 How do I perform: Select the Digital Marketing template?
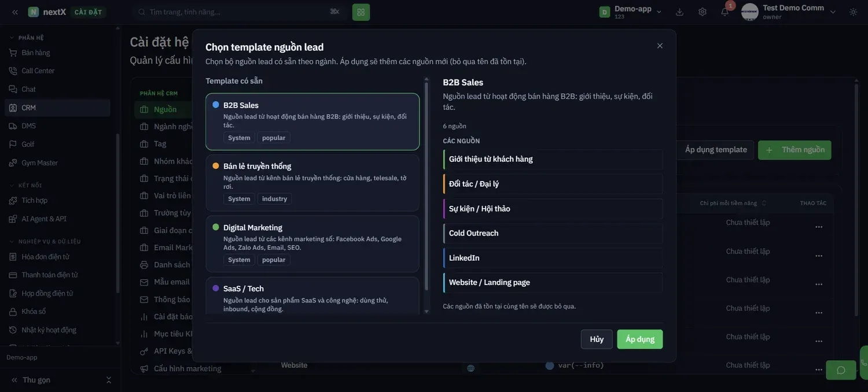[x=312, y=244]
